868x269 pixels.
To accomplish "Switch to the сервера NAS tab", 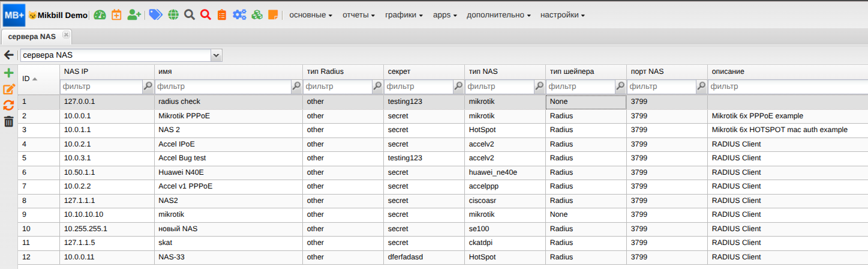I will pyautogui.click(x=32, y=37).
